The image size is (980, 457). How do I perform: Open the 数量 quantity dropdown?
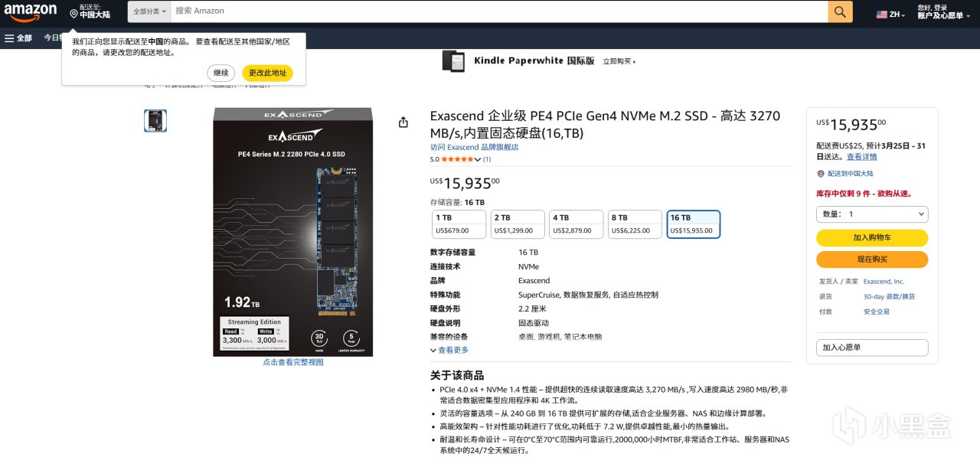[872, 214]
